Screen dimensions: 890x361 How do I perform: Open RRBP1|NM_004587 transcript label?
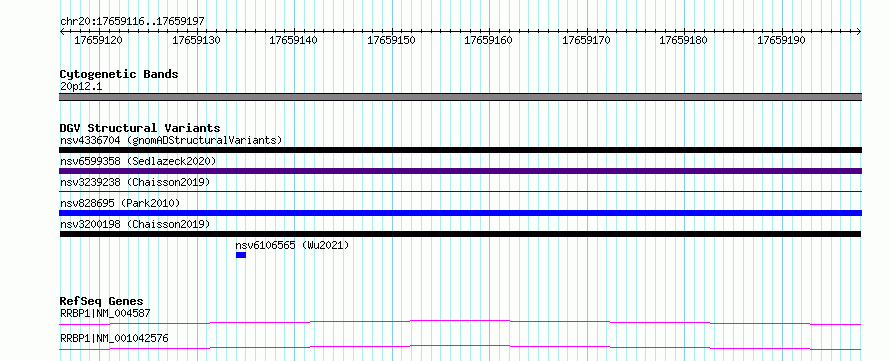(105, 313)
